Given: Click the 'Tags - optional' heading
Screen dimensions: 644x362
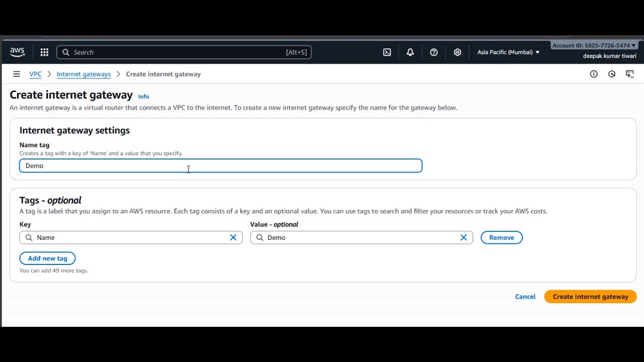Looking at the screenshot, I should (50, 200).
